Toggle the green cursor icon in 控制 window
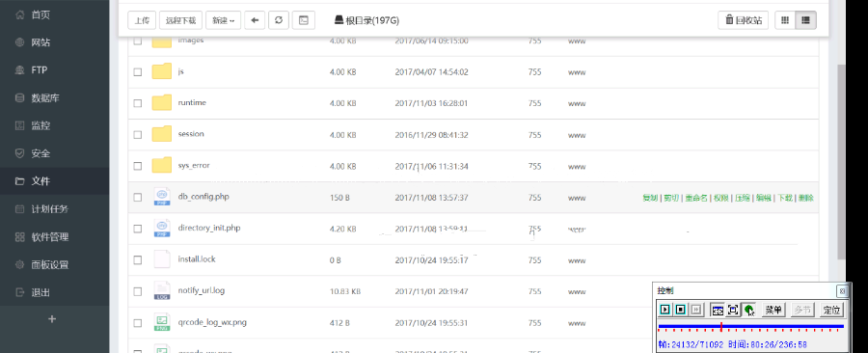Viewport: 868px width, 353px height. (x=749, y=310)
